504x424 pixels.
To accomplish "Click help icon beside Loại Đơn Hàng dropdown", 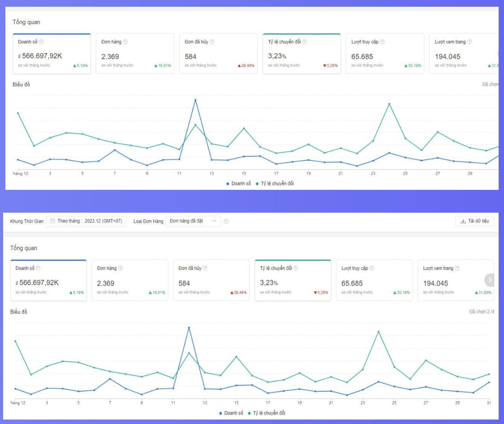I will click(226, 221).
